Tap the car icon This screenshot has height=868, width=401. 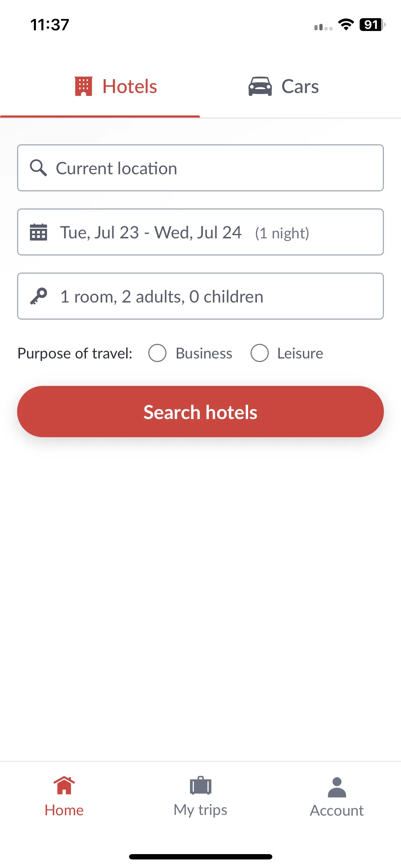[260, 86]
